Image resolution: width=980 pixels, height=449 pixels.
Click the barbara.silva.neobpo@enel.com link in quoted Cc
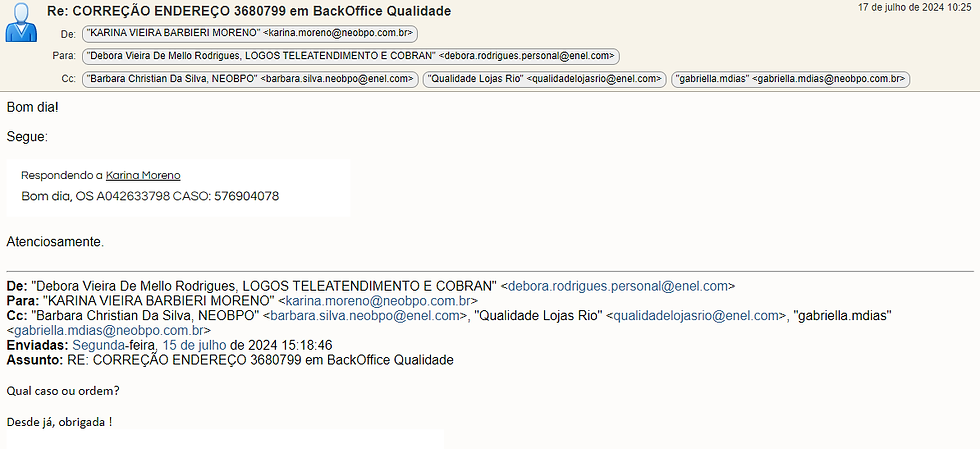click(x=367, y=316)
